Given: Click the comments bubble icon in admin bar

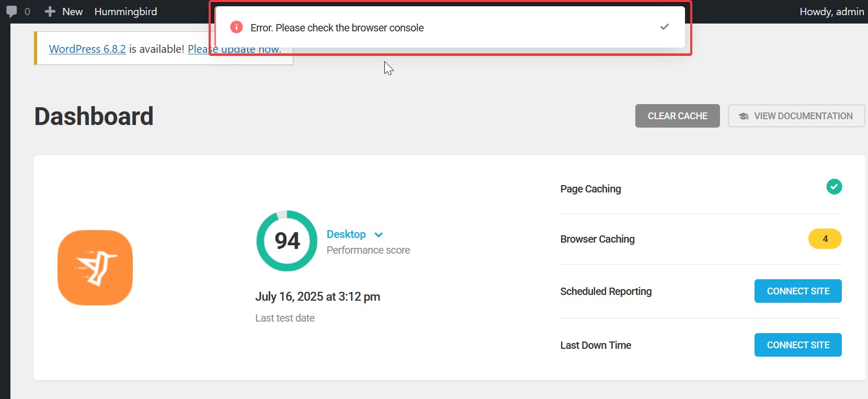Looking at the screenshot, I should click(x=12, y=12).
